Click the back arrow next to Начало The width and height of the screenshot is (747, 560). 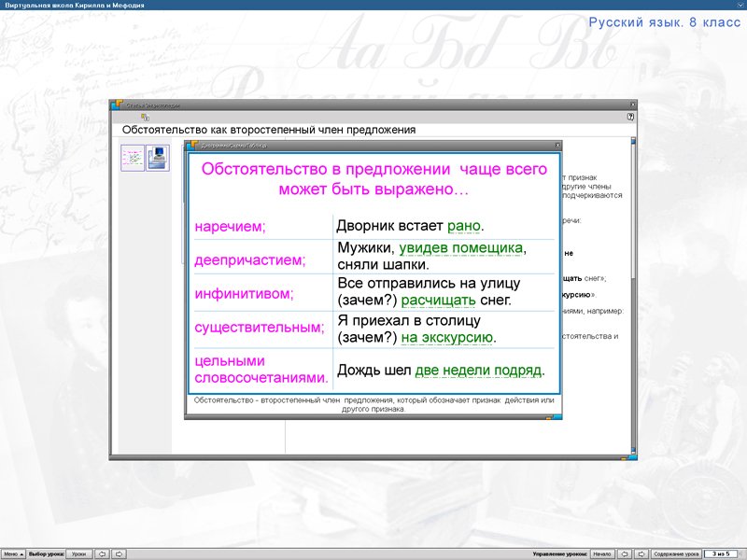pyautogui.click(x=627, y=554)
